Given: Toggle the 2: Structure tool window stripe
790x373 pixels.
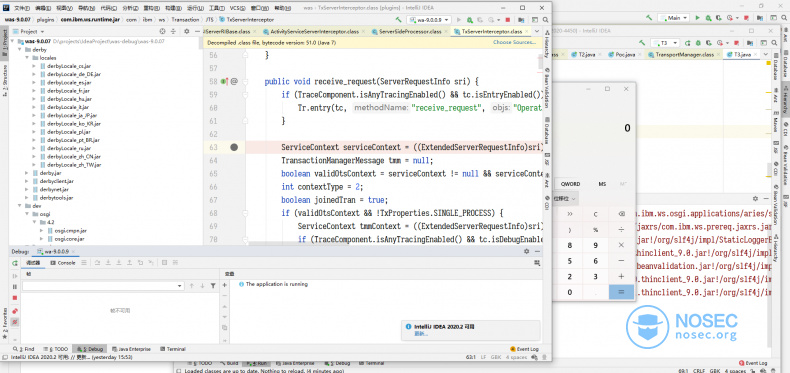Looking at the screenshot, I should 5,80.
